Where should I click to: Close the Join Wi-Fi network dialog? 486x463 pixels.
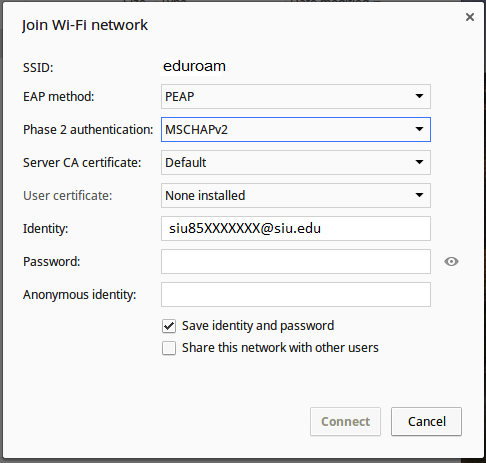click(x=470, y=17)
